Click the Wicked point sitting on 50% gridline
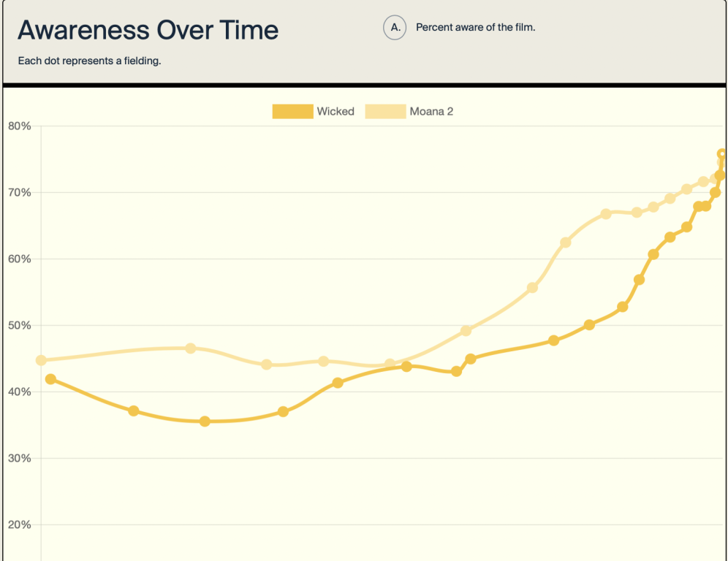 [589, 325]
